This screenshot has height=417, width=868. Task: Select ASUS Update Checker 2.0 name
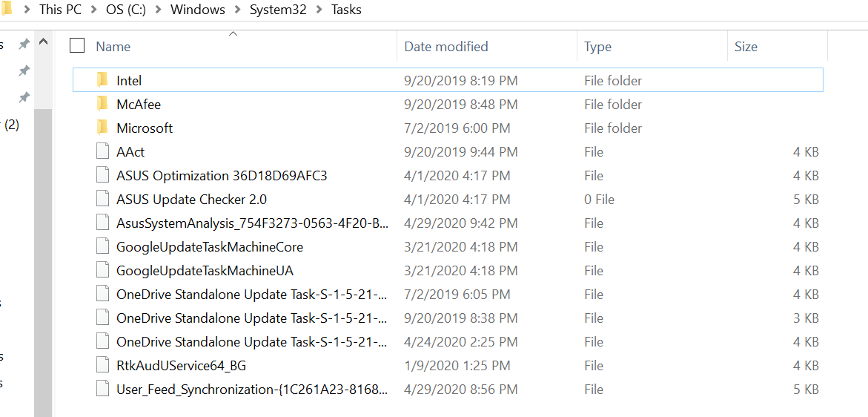(191, 200)
